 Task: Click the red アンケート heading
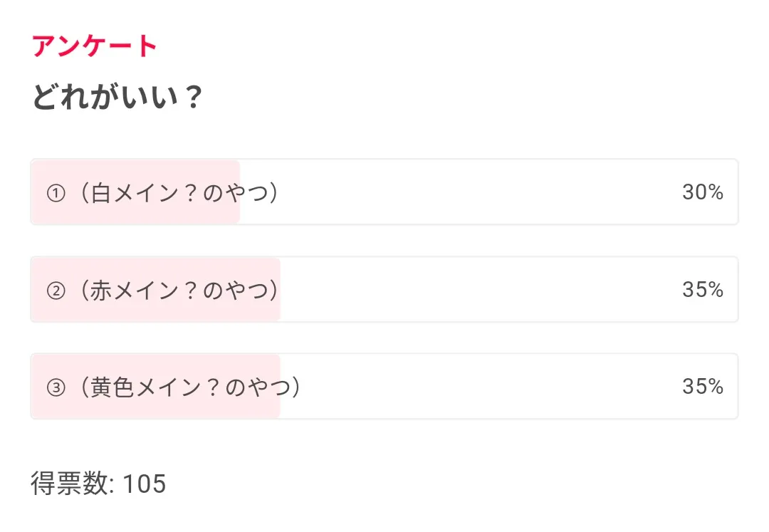tap(95, 46)
